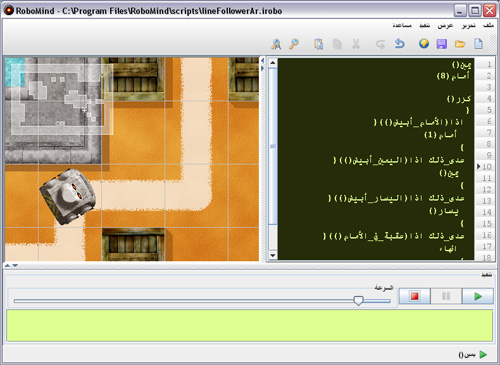Click line number 13 in the gutter

487,201
